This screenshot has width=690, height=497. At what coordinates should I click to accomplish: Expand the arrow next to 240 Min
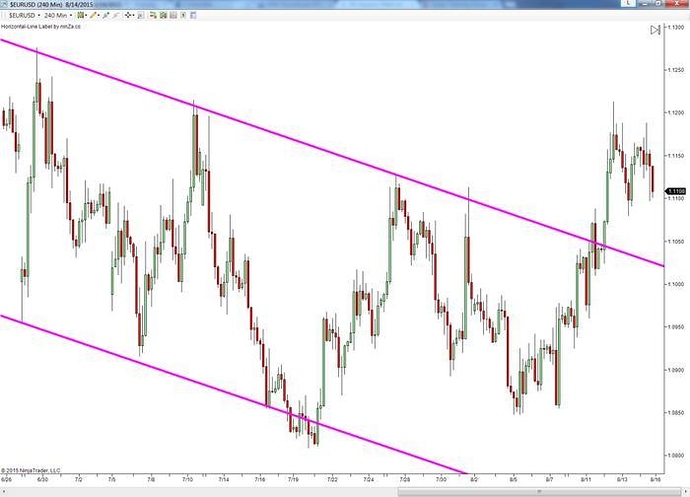click(71, 15)
